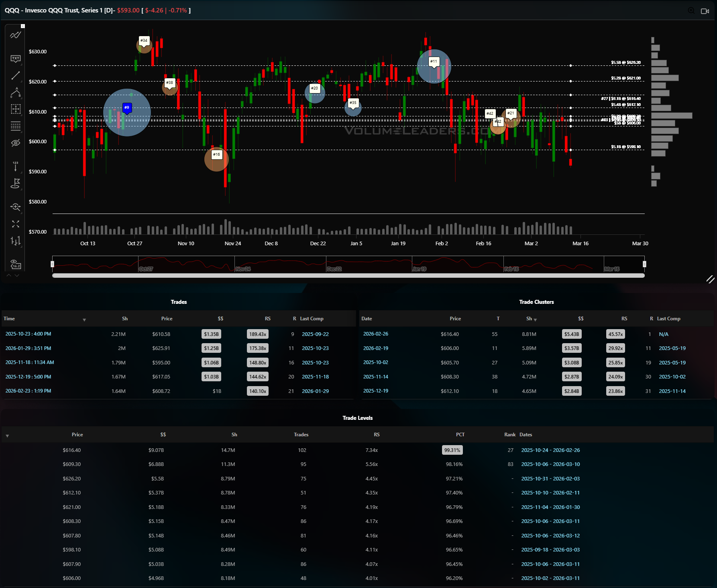Select the TXT text annotation tool
717x588 pixels.
(x=15, y=59)
